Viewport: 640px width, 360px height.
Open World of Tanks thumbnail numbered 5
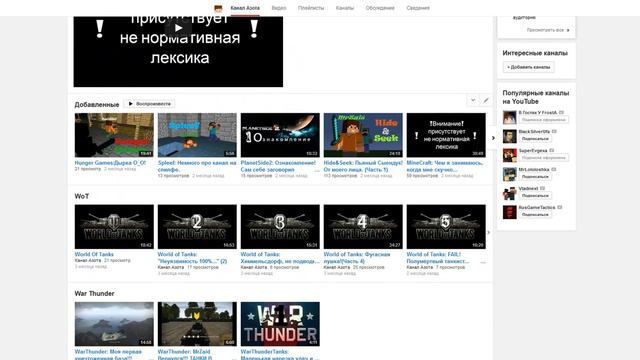click(446, 227)
